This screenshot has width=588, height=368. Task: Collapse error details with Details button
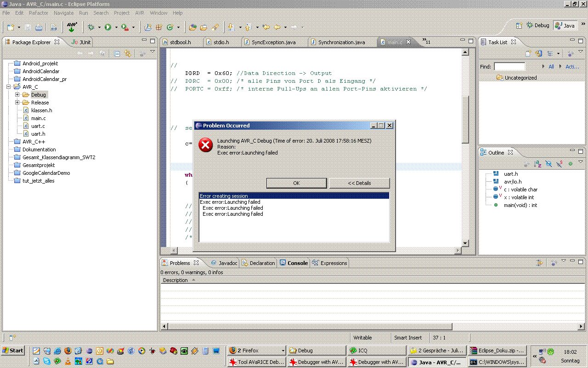coord(359,183)
